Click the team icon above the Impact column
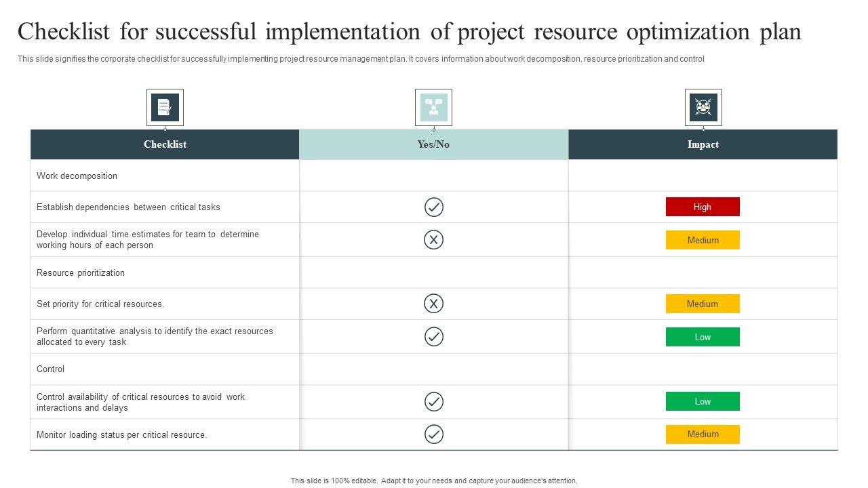 pyautogui.click(x=703, y=107)
